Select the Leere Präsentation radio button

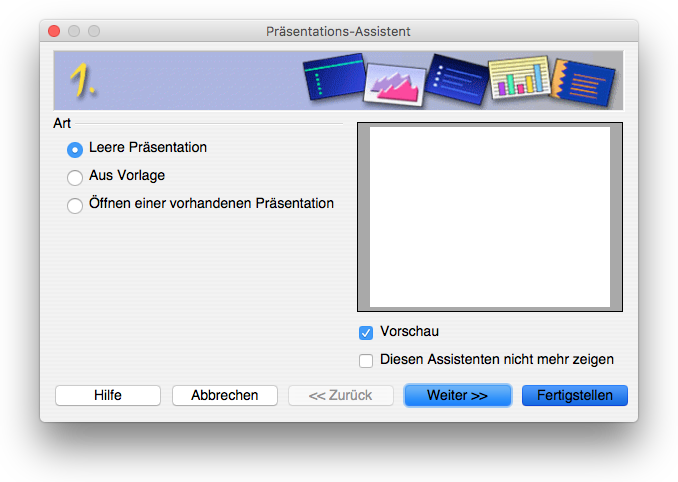(x=75, y=150)
